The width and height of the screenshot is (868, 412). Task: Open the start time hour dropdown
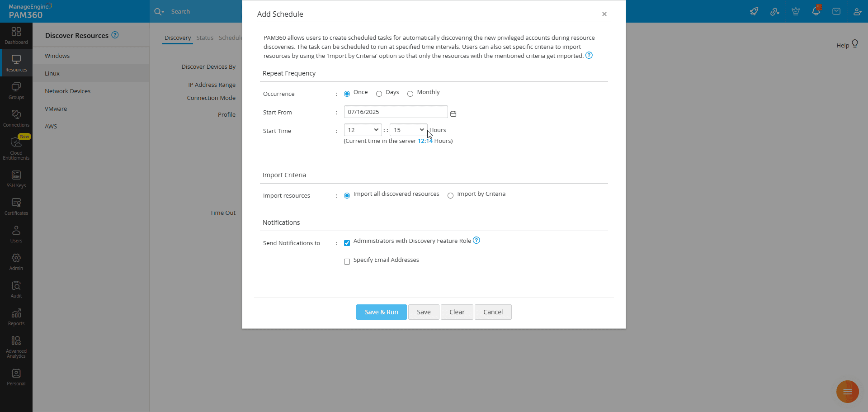363,130
